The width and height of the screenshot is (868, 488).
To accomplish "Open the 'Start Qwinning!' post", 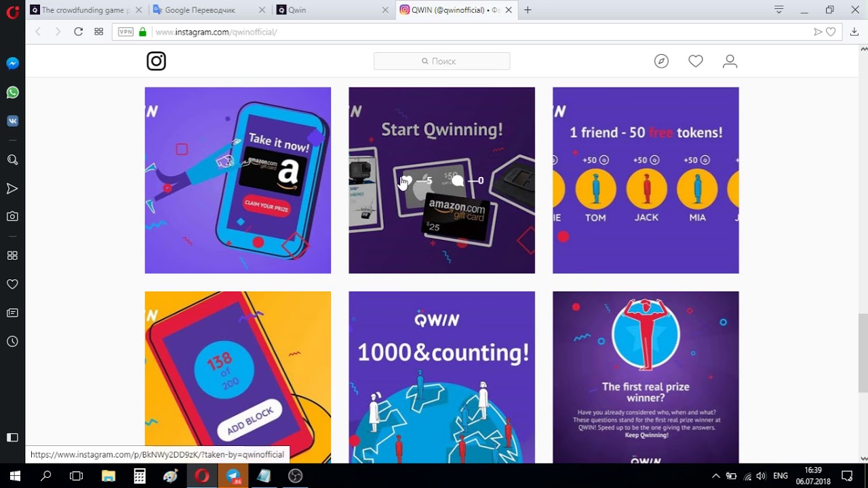I will [441, 180].
